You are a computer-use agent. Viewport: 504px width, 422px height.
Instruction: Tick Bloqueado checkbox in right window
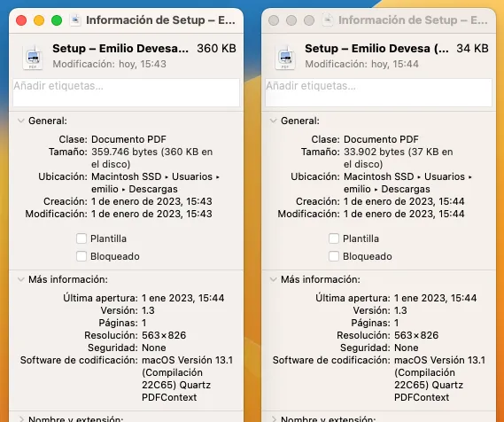334,256
